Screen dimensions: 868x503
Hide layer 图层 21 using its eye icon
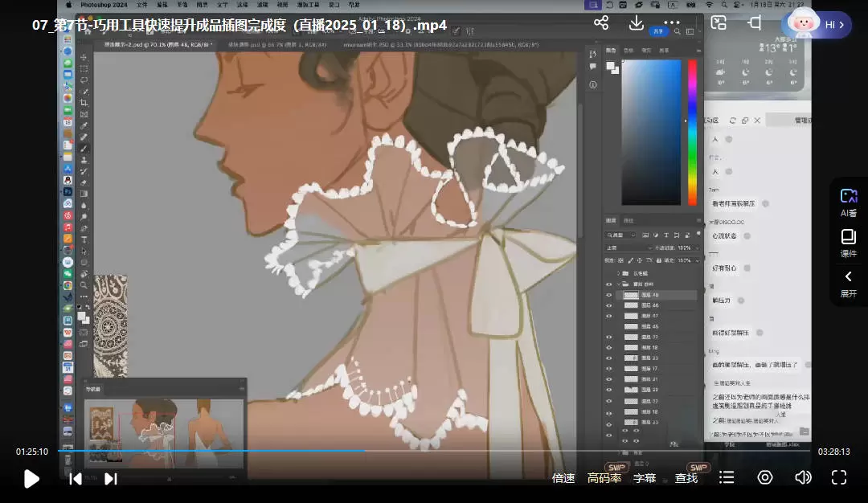tap(609, 379)
